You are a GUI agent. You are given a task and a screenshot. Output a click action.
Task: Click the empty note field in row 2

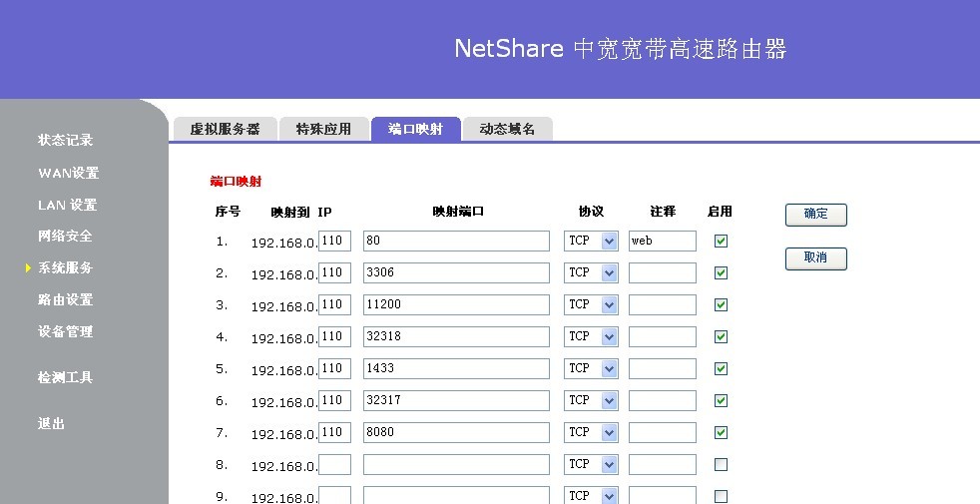663,272
